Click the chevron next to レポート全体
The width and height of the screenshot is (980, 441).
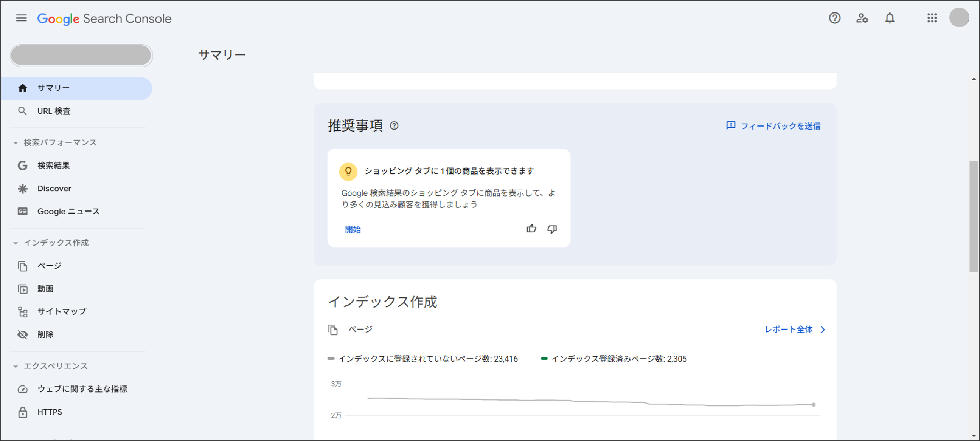(x=823, y=330)
